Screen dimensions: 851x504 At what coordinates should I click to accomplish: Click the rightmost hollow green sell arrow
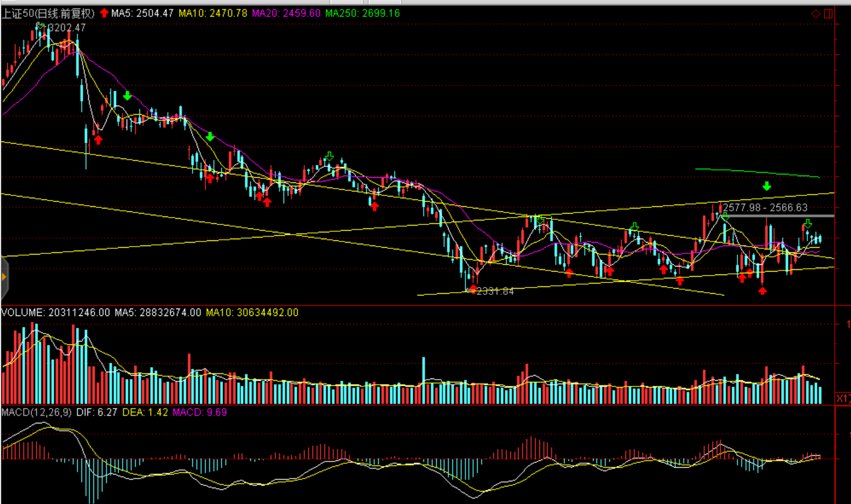point(808,224)
